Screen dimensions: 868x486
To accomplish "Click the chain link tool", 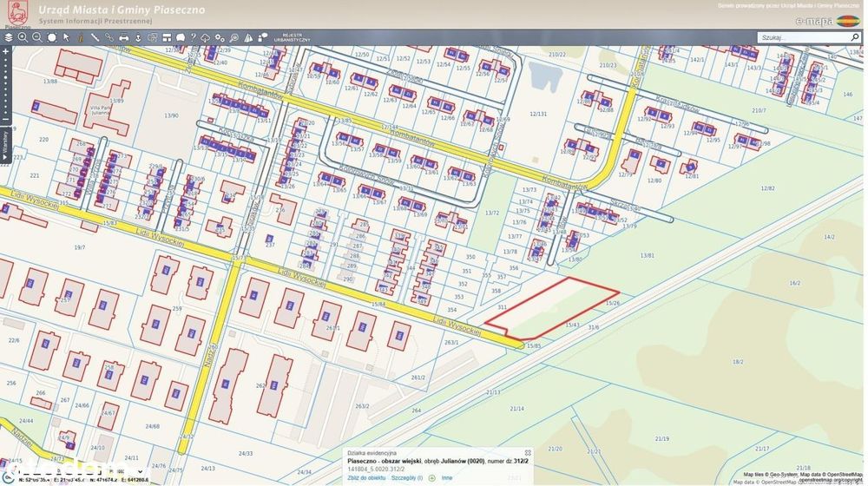I will click(x=109, y=37).
